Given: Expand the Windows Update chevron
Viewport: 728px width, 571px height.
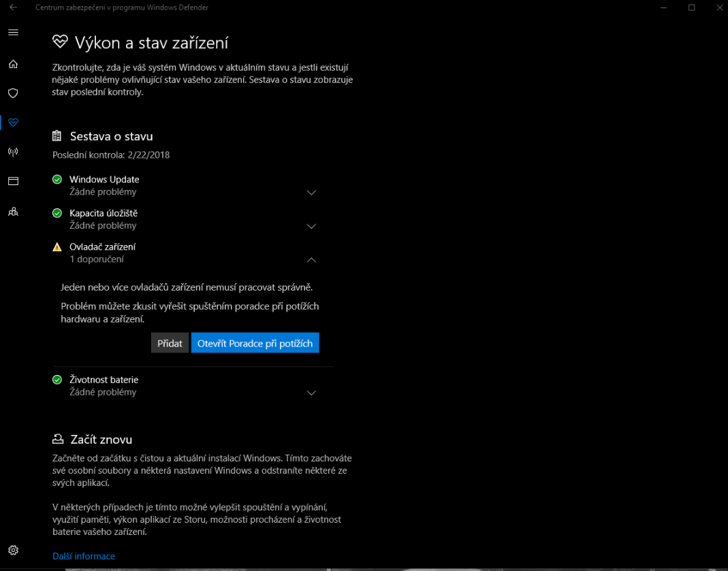Looking at the screenshot, I should click(x=311, y=193).
